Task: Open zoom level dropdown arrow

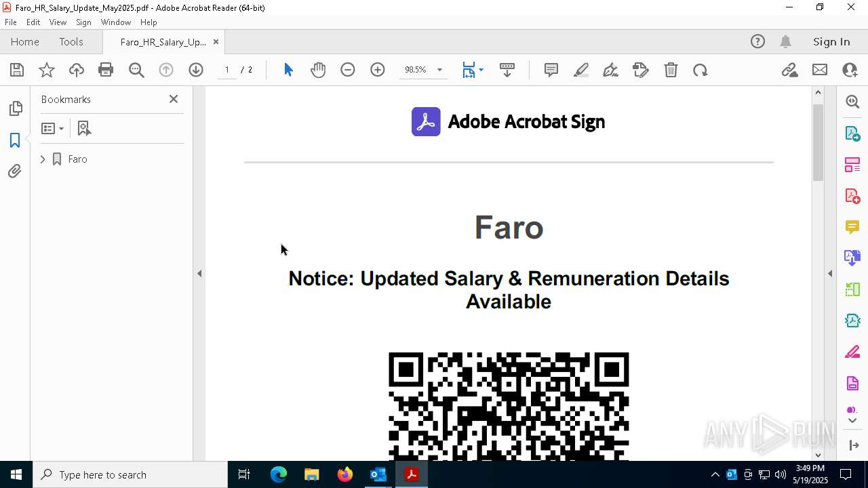Action: point(439,70)
